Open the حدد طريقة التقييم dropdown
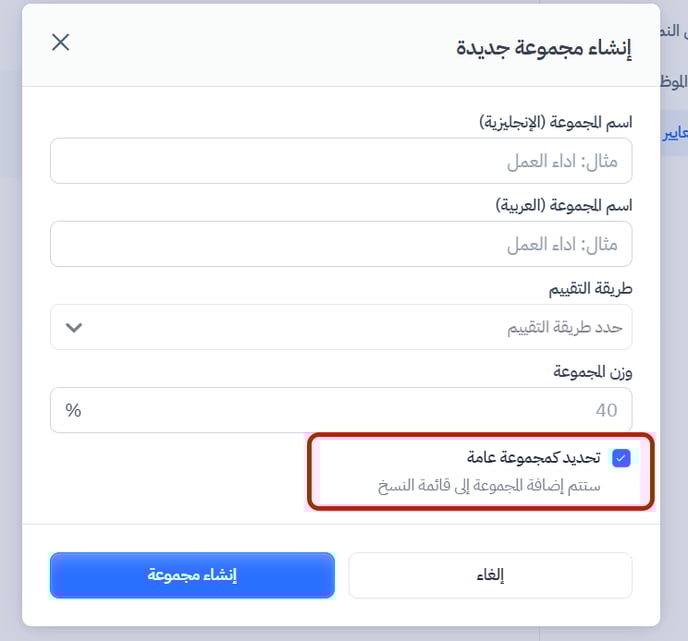The width and height of the screenshot is (688, 641). [340, 327]
